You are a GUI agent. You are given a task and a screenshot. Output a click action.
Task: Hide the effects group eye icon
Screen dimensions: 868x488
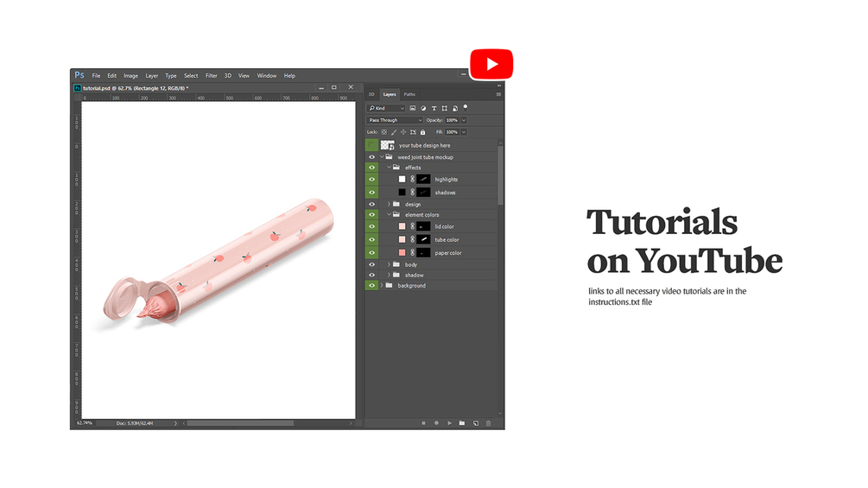click(371, 168)
